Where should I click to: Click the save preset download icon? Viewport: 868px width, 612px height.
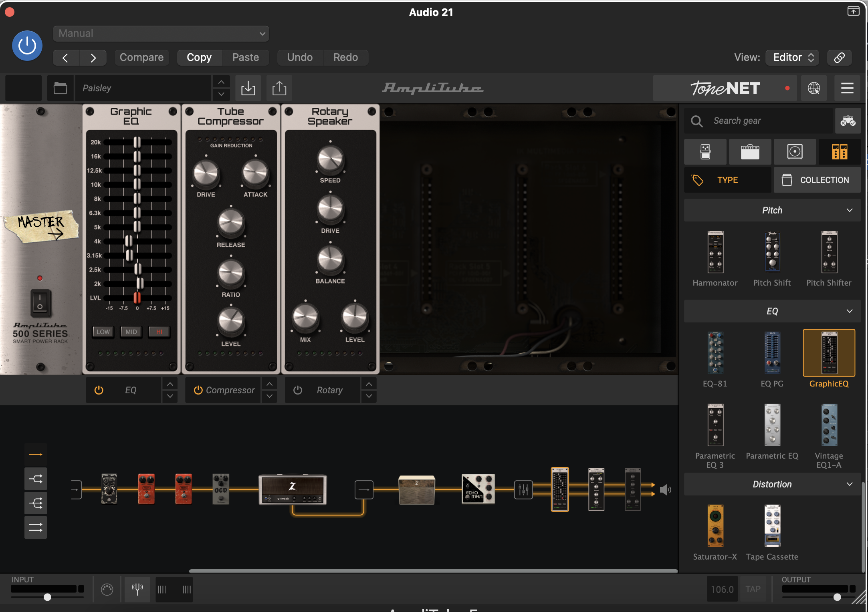[248, 88]
